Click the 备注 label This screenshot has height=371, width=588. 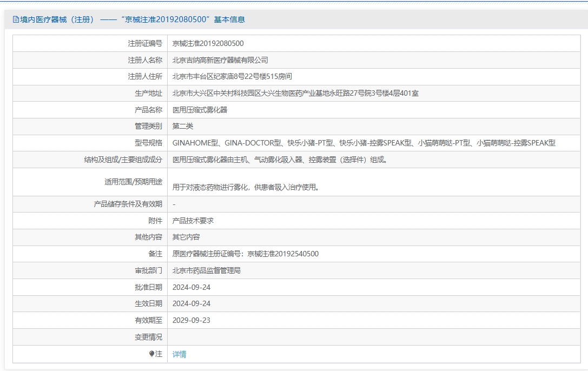[155, 254]
